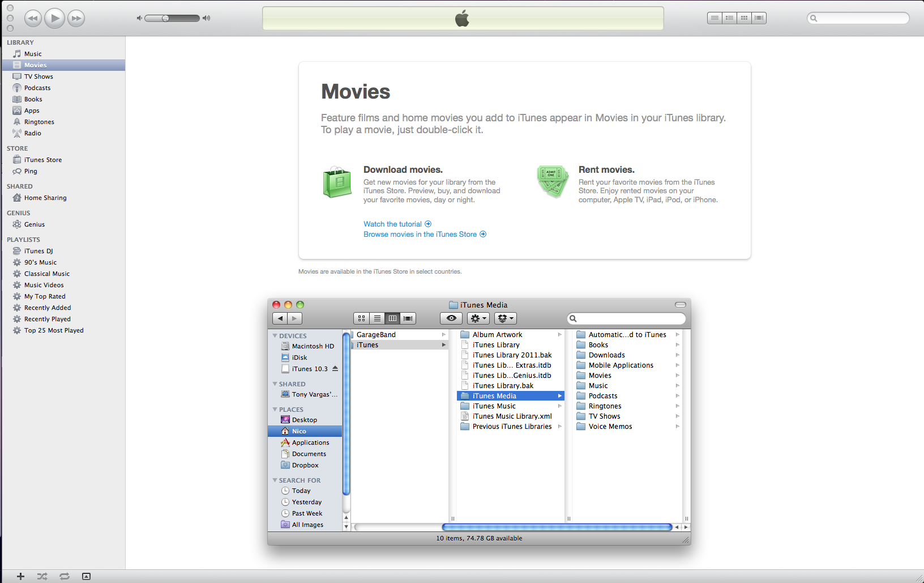Toggle shuffle in iTunes bottom bar
This screenshot has width=924, height=583.
[x=42, y=576]
